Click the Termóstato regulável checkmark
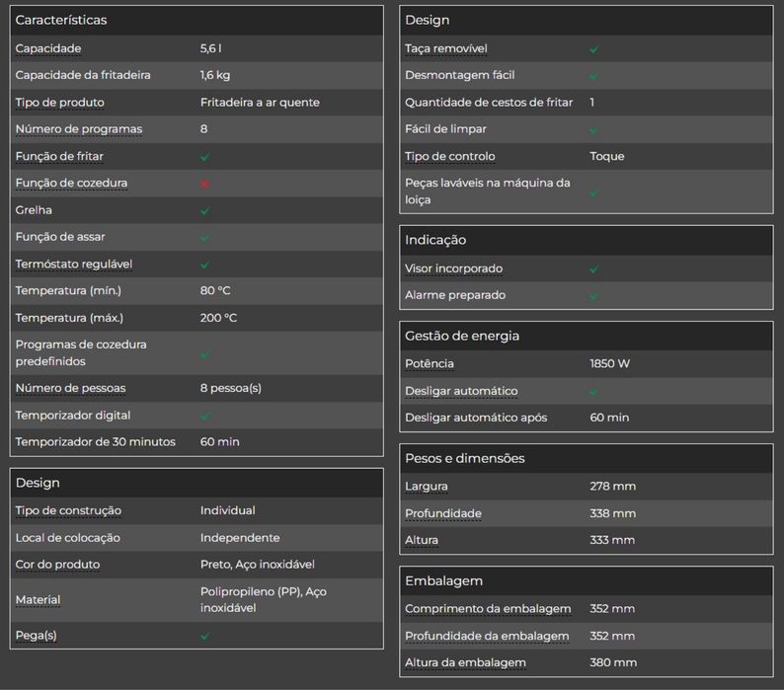The width and height of the screenshot is (784, 690). pos(205,265)
